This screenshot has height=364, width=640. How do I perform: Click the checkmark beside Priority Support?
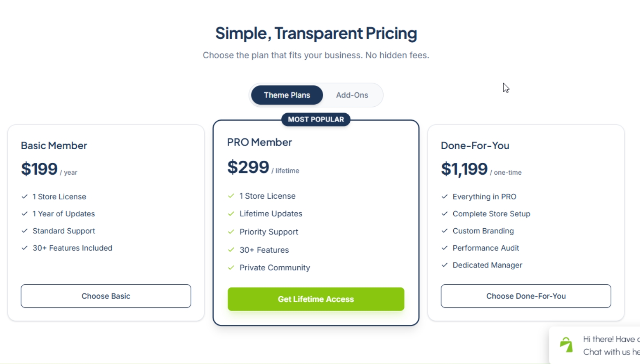[231, 231]
